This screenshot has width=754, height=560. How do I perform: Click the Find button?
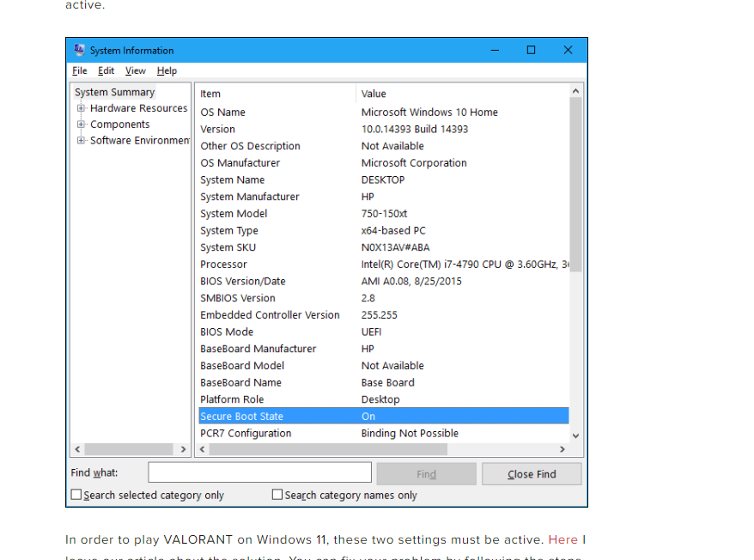point(426,472)
